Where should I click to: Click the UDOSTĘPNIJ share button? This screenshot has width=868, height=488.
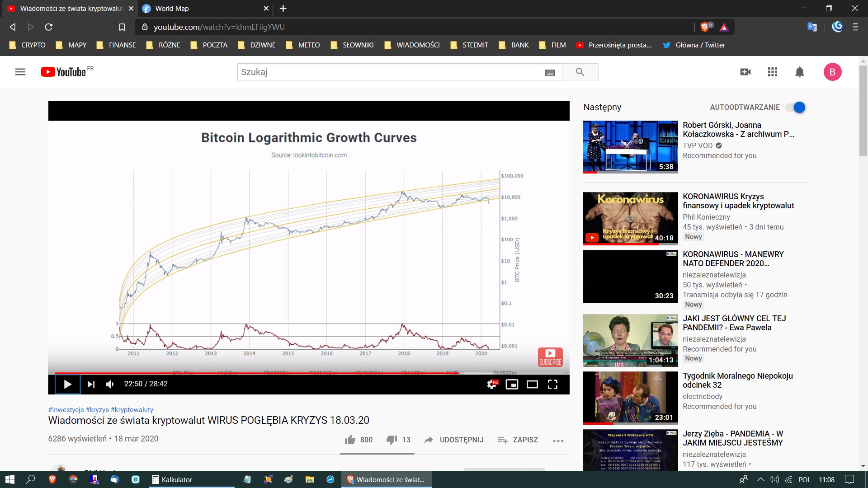[x=454, y=440]
